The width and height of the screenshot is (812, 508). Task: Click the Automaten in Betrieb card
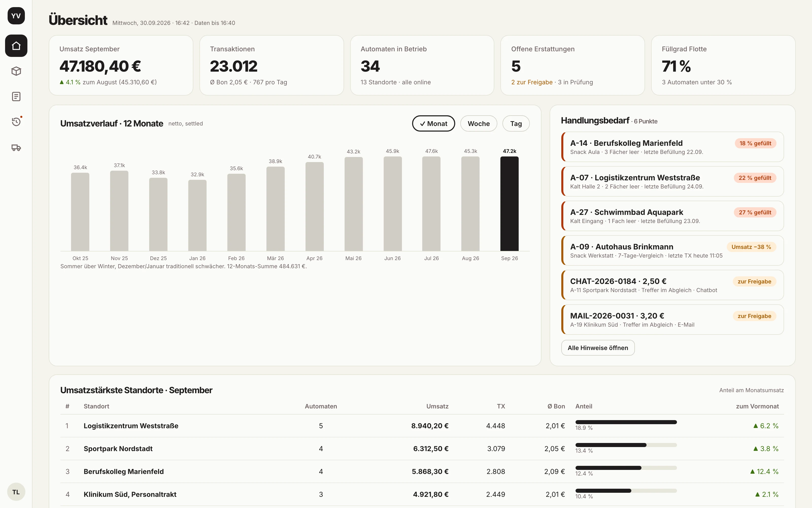coord(422,65)
